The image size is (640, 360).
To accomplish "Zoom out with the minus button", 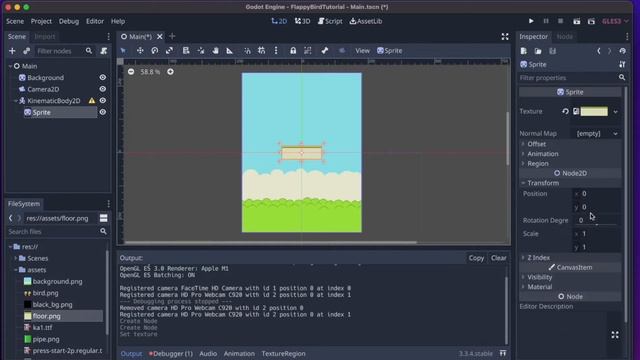I will 131,71.
